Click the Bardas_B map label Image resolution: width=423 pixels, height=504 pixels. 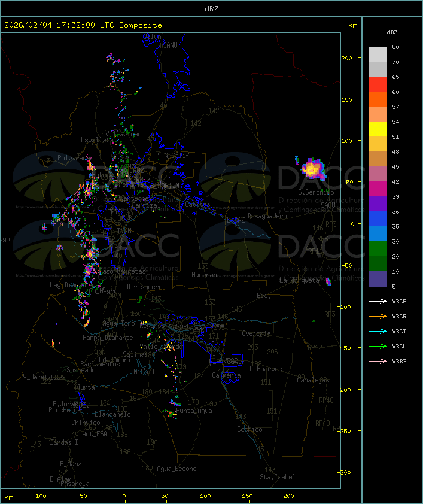click(x=65, y=442)
